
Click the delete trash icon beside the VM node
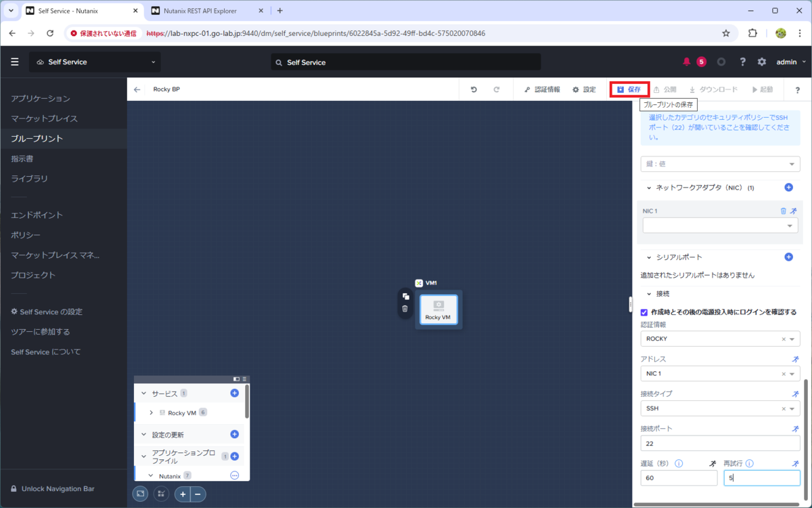(405, 309)
